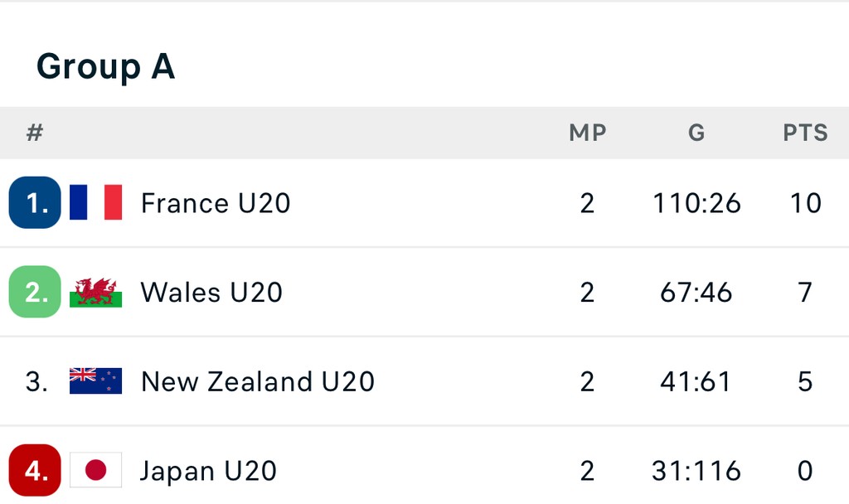Open France U20 team page
Viewport: 849px width, 504px height.
pos(216,203)
